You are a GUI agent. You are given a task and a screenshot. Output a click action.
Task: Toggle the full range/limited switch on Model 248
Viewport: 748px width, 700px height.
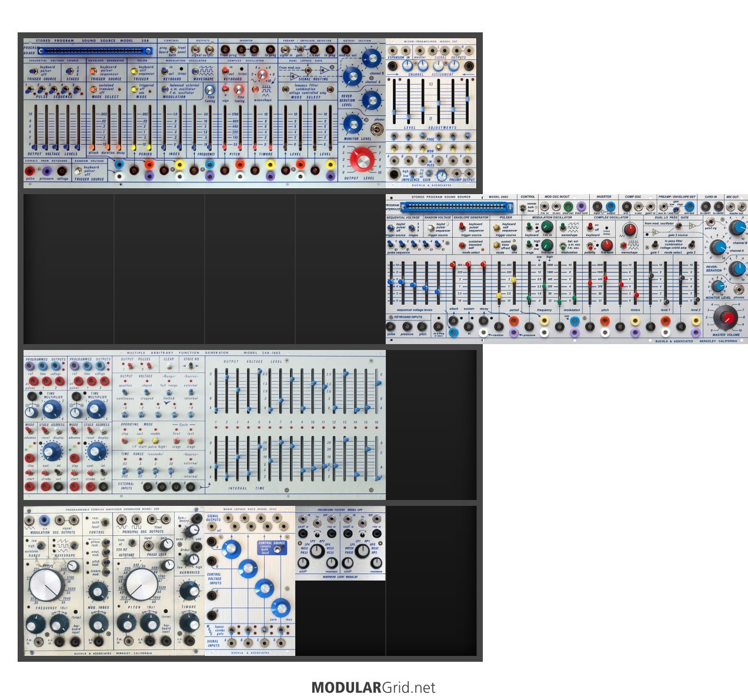pyautogui.click(x=169, y=392)
